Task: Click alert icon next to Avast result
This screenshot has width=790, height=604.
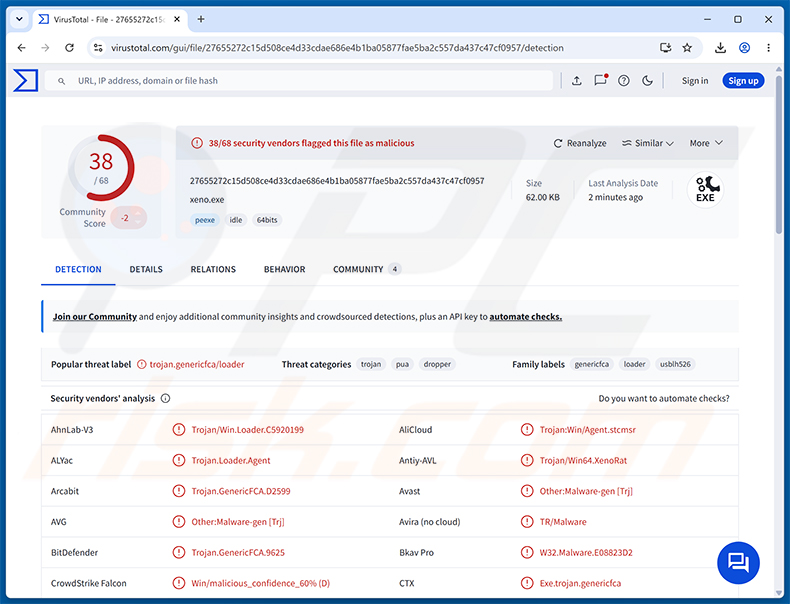Action: coord(527,491)
